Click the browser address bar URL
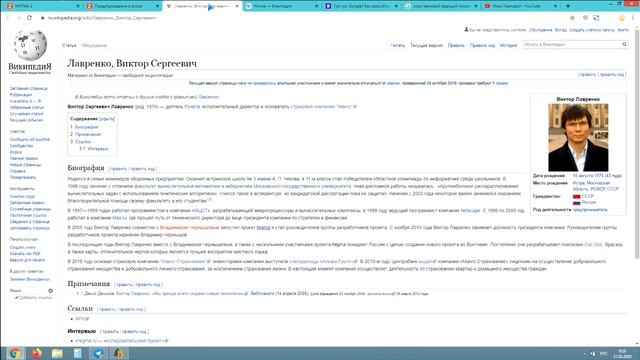Screen dimensions: 640x360 tap(102, 18)
